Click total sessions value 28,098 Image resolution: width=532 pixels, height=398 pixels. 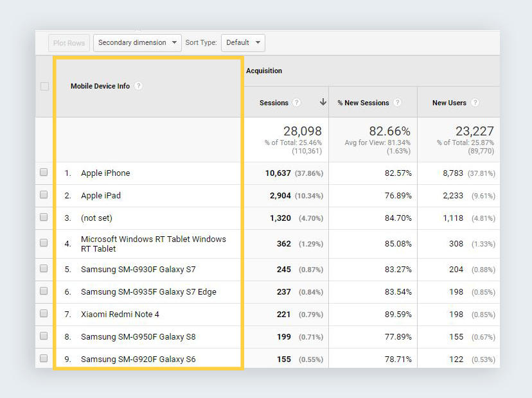pos(303,131)
